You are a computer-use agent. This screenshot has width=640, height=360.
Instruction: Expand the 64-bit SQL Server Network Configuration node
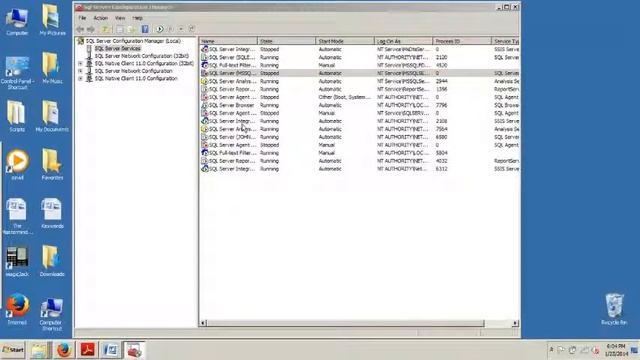tap(80, 71)
